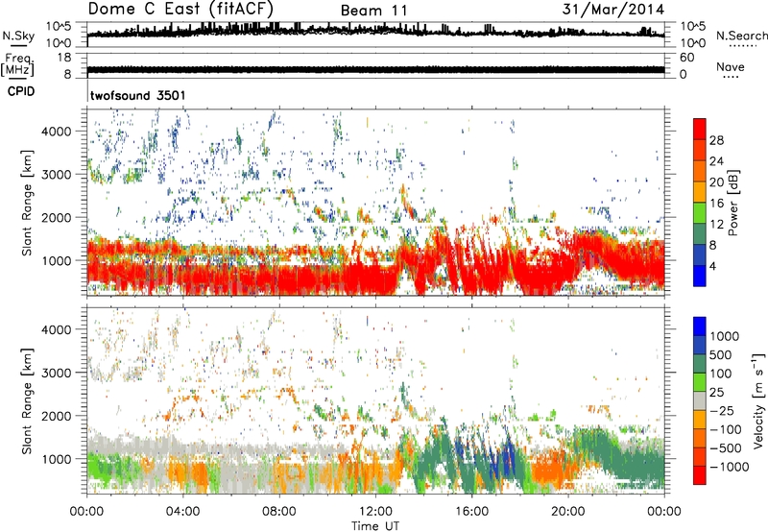Click the "-100" label on Velocity colorbar

tap(726, 429)
